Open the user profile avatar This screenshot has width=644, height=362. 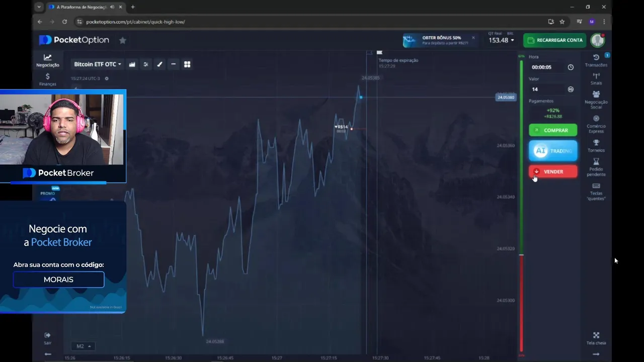[x=598, y=40]
